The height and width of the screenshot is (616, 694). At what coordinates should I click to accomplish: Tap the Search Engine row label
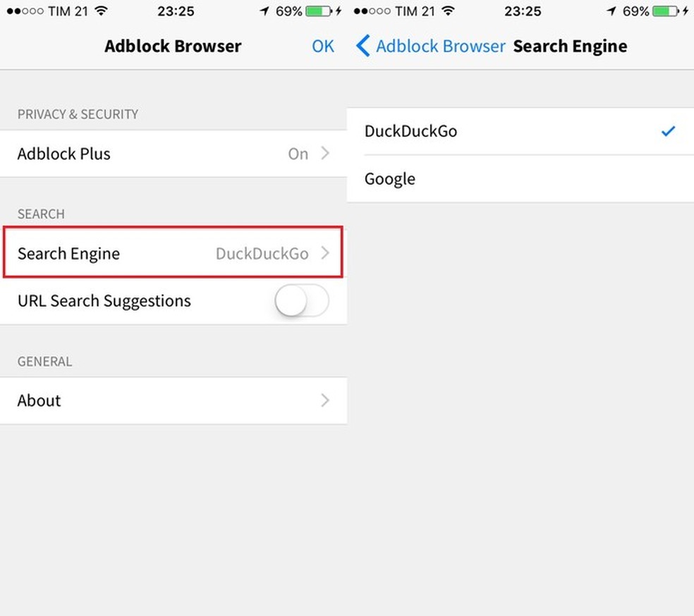(x=68, y=254)
